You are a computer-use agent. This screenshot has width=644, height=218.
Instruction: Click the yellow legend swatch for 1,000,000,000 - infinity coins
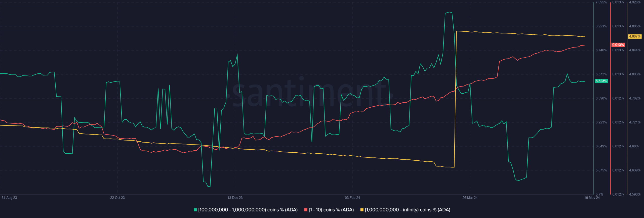[x=362, y=210]
